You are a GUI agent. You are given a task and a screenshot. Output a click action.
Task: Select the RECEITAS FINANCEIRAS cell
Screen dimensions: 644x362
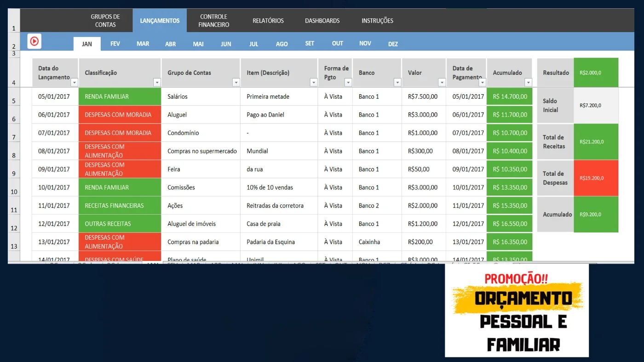120,205
